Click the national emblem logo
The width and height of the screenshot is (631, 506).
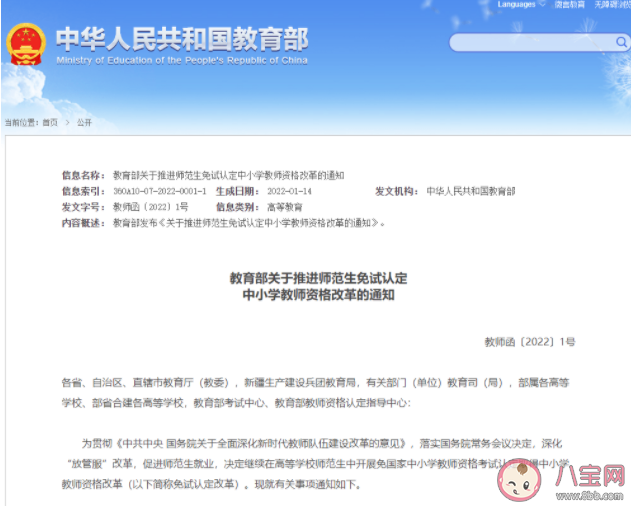[26, 44]
